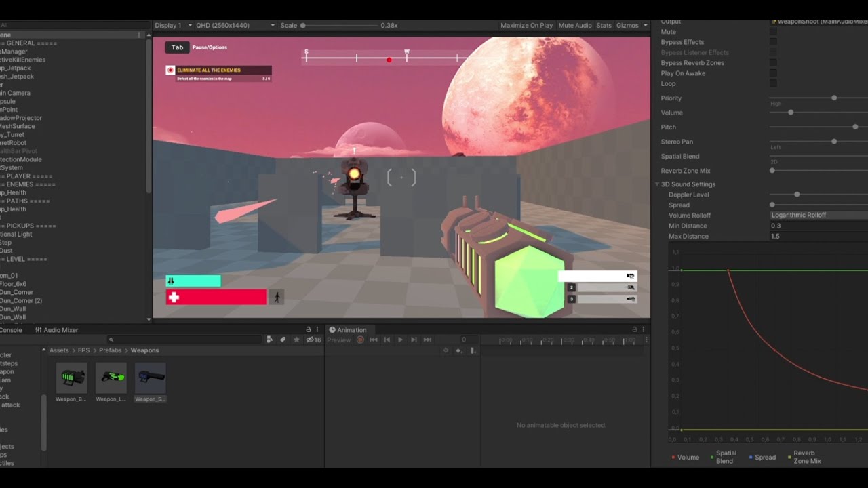Enable the Bypass Reverb Zones checkbox

[x=773, y=63]
